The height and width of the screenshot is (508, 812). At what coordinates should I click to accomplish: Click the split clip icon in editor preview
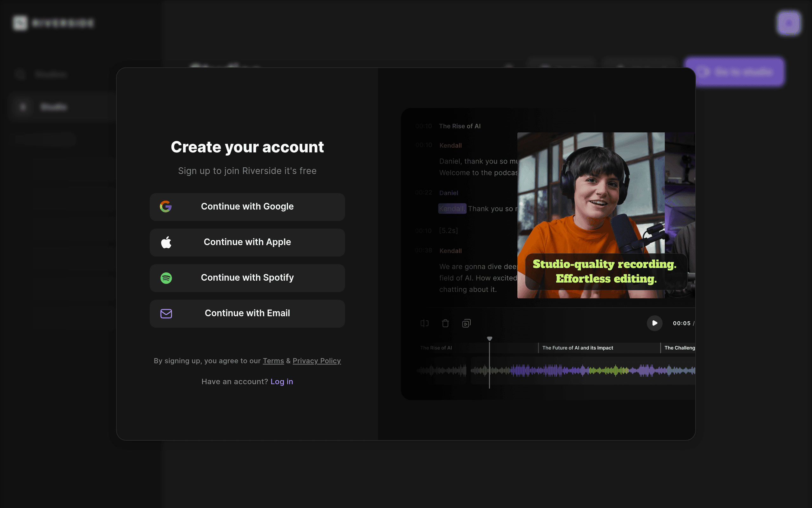pos(424,323)
